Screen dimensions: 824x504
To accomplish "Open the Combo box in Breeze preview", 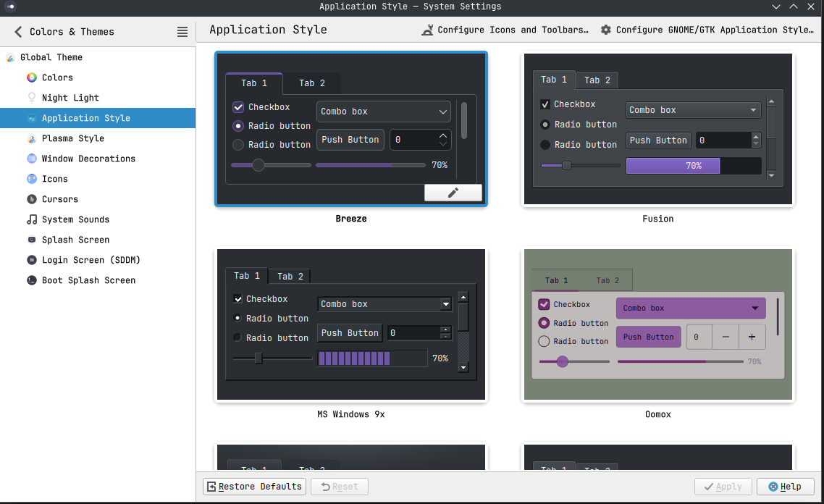I will (384, 112).
